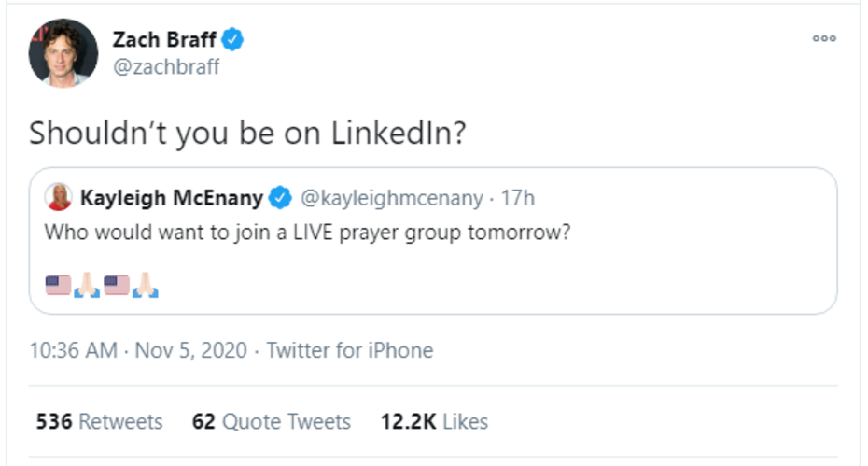Click the first praying hands emoji

pyautogui.click(x=87, y=285)
